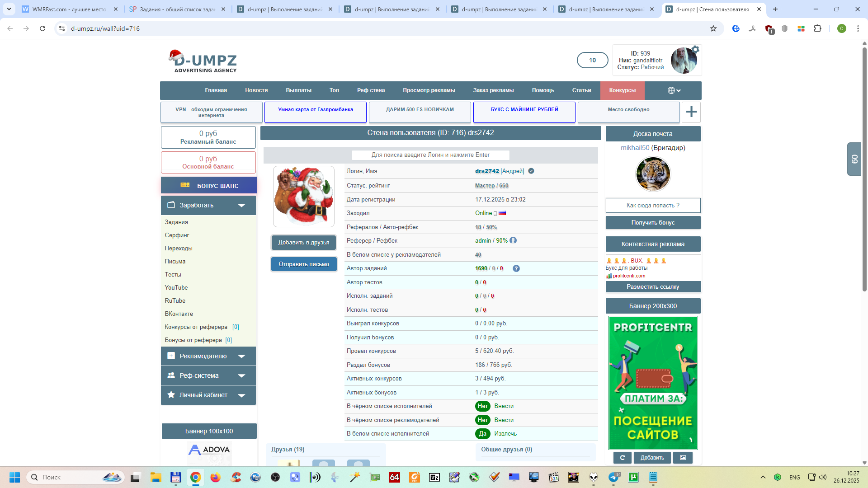This screenshot has width=868, height=488.
Task: Open Firefox from the Windows taskbar
Action: (215, 477)
